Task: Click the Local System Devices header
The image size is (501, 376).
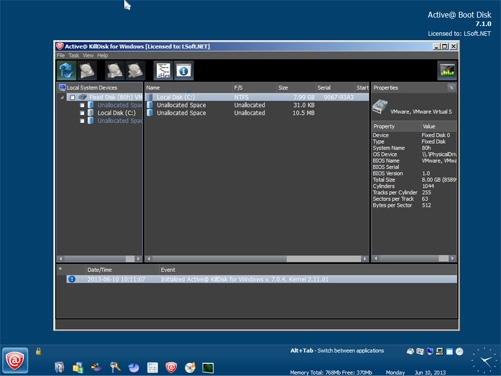Action: tap(99, 88)
